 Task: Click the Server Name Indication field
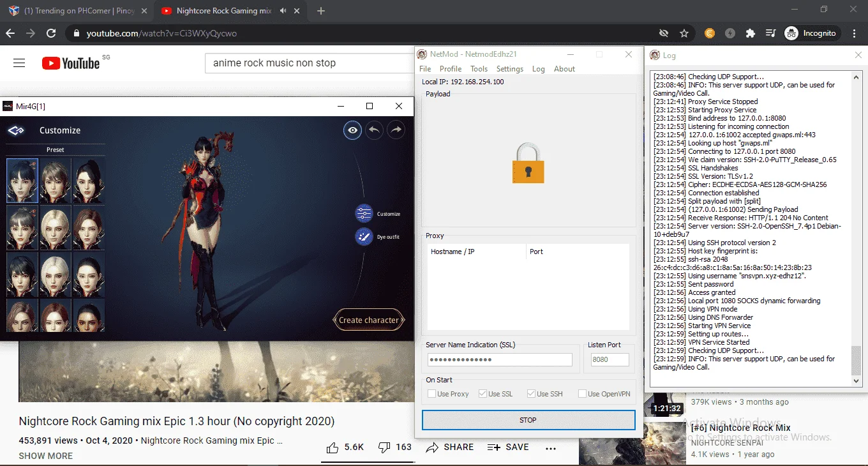coord(500,359)
